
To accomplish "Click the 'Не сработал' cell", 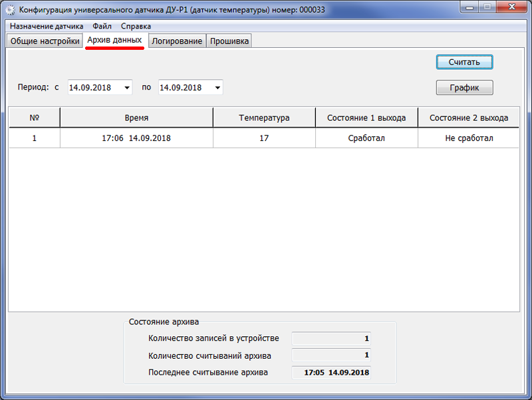I will [469, 138].
